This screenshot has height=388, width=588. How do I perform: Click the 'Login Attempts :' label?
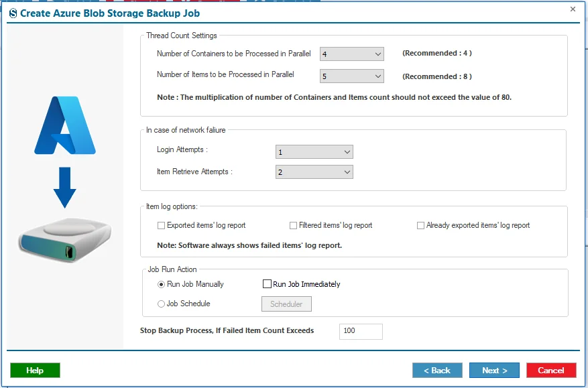[182, 149]
